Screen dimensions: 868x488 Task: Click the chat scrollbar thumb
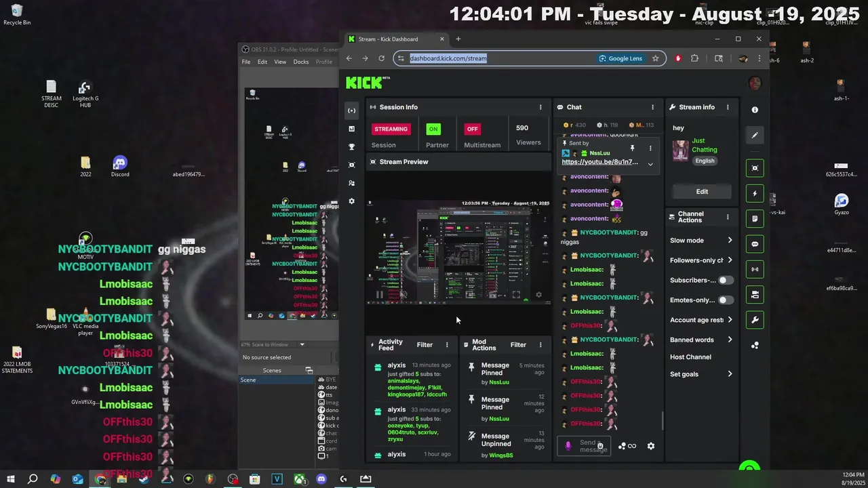[663, 421]
